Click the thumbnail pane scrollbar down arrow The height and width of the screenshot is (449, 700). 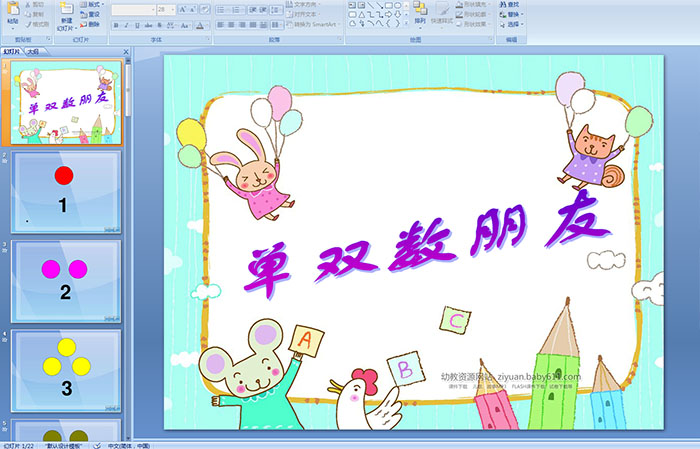pyautogui.click(x=129, y=438)
